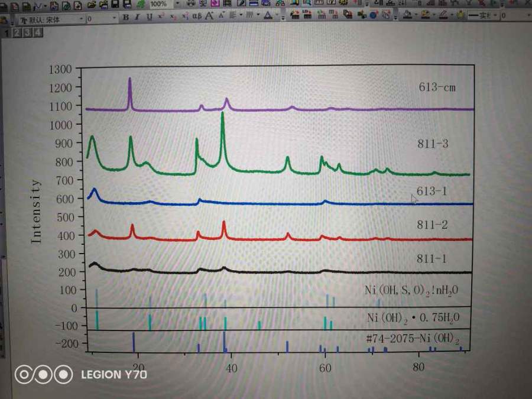This screenshot has width=532, height=399.
Task: Click the first graph toolbar icon
Action: coord(295,15)
